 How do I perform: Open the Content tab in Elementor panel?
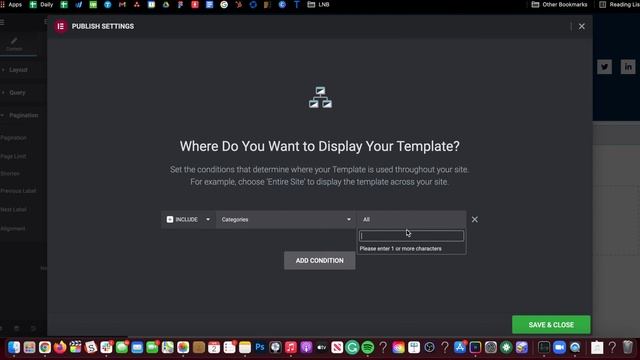[14, 44]
